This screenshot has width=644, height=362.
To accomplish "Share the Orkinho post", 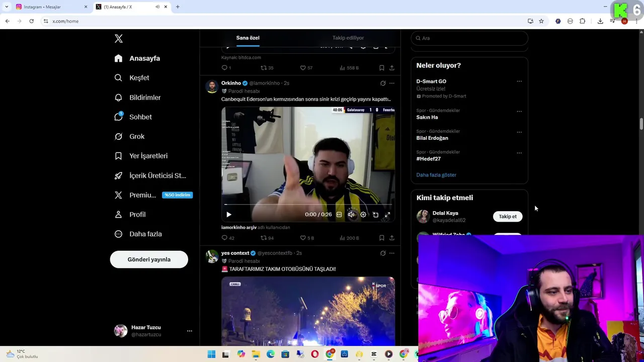I will (x=392, y=238).
